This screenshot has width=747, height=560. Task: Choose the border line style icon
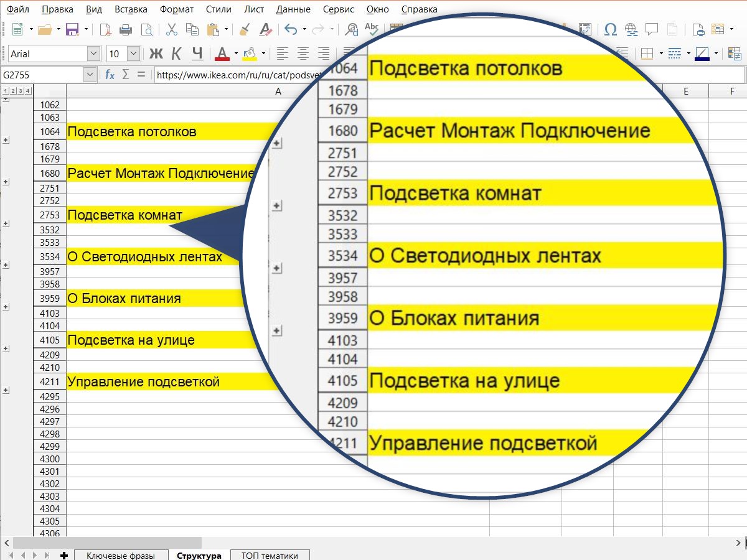tap(675, 54)
